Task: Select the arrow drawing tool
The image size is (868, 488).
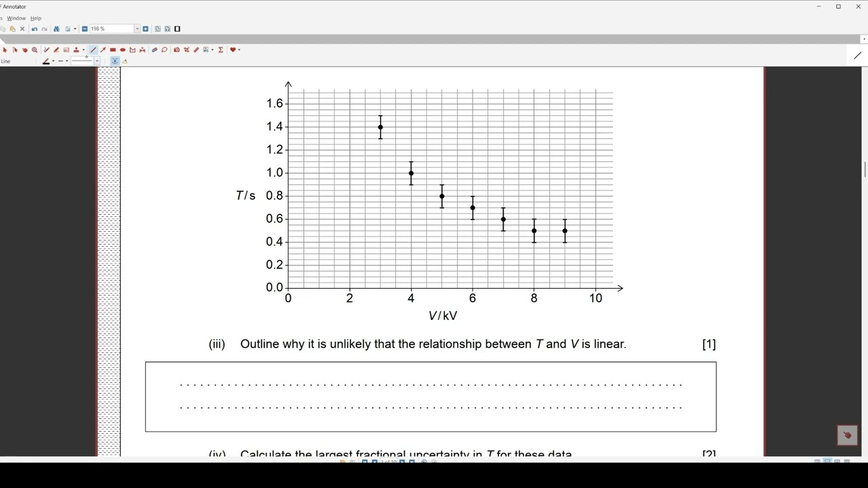Action: (103, 50)
